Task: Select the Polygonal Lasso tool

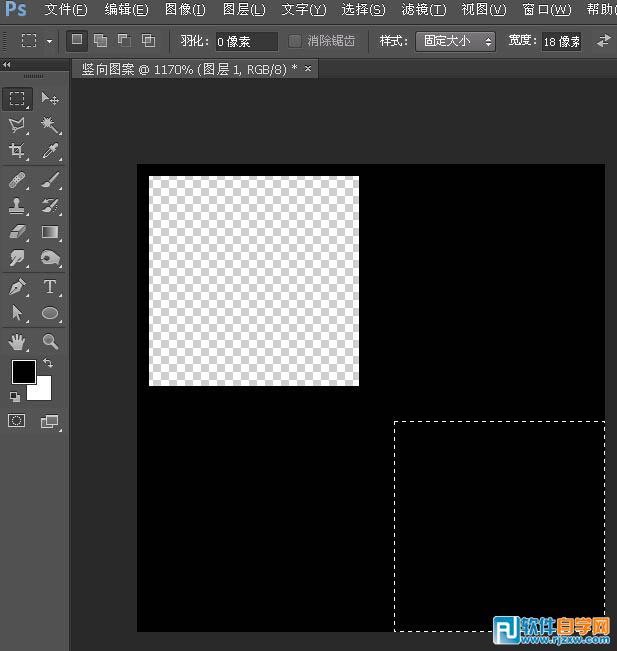Action: (17, 125)
